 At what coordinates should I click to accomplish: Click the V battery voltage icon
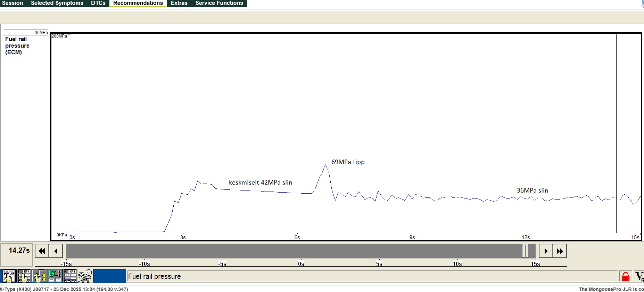(x=639, y=276)
